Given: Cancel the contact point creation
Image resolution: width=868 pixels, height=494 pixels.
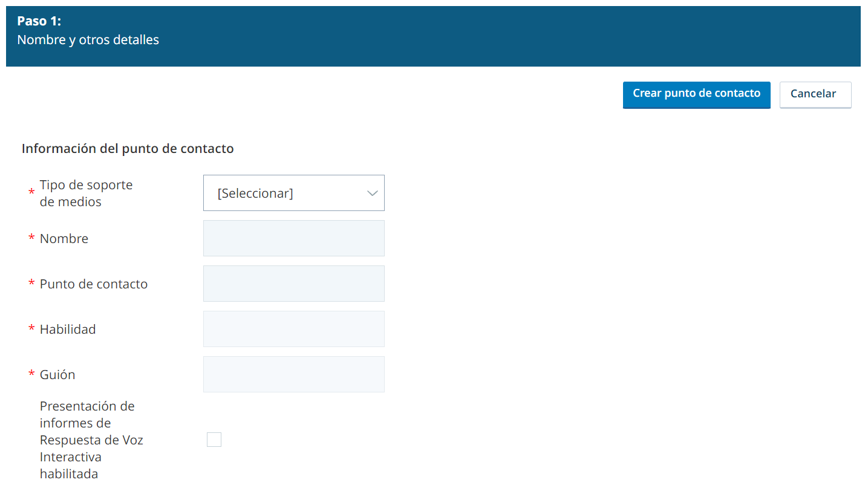Looking at the screenshot, I should click(x=815, y=95).
